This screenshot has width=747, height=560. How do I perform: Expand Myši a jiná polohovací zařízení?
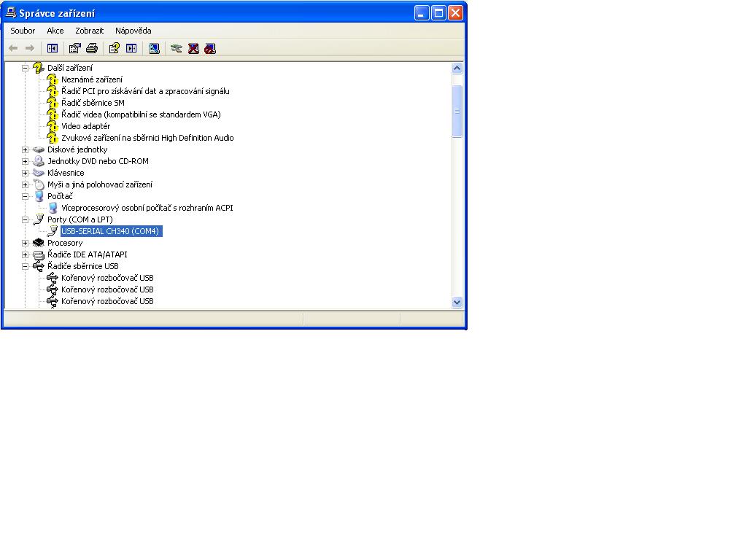click(26, 184)
